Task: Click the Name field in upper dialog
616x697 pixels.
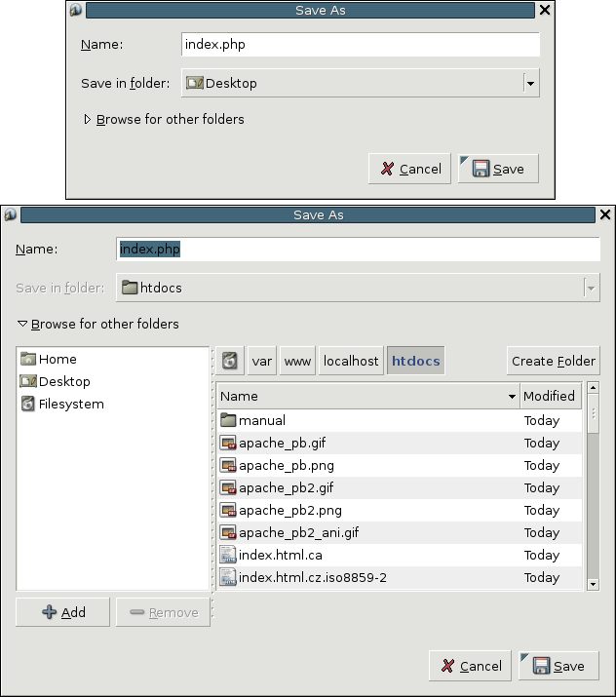Action: [361, 44]
